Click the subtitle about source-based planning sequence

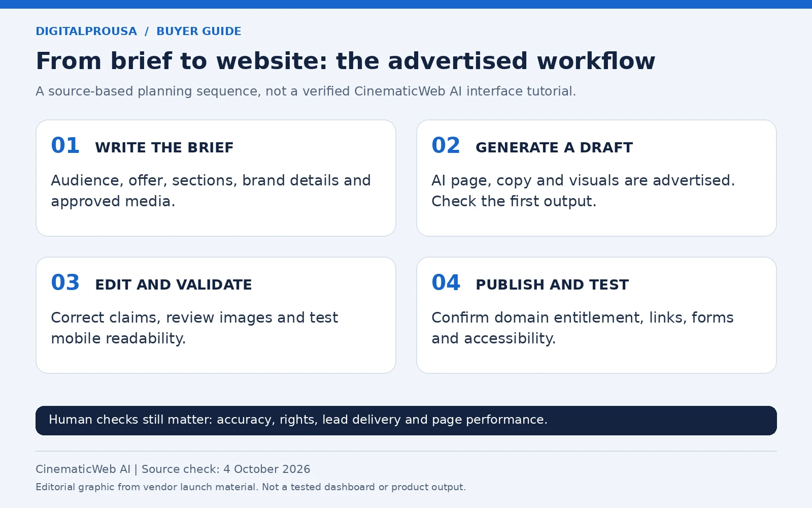tap(306, 91)
